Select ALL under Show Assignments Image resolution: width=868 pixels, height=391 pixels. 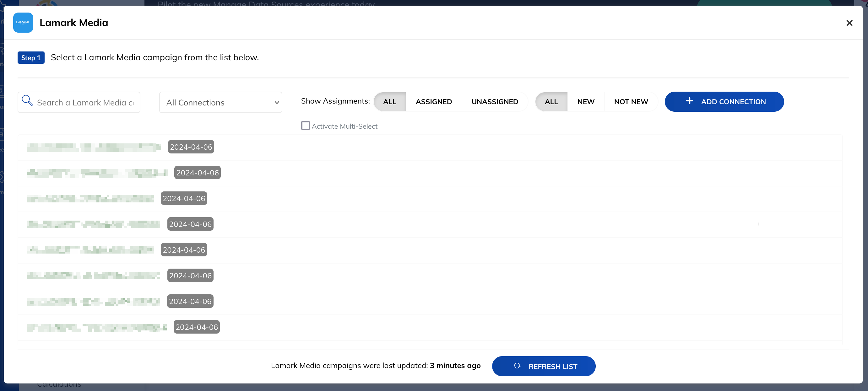(389, 102)
